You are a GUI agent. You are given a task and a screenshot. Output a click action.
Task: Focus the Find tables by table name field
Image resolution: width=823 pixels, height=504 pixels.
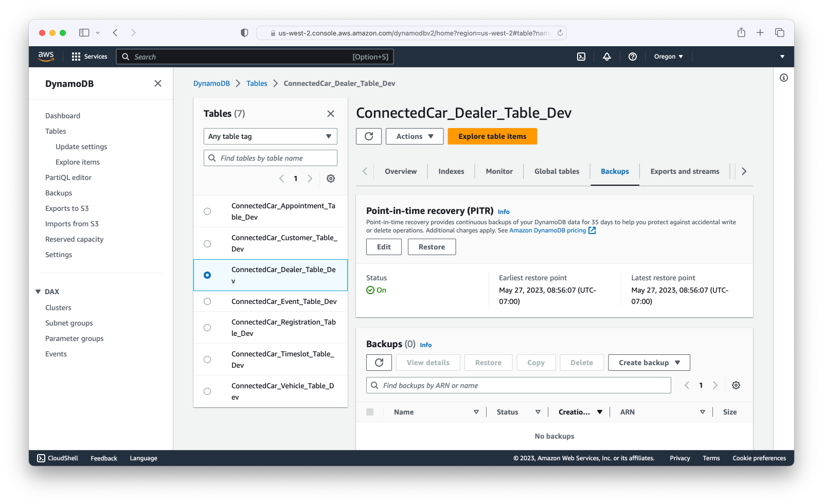pos(271,158)
